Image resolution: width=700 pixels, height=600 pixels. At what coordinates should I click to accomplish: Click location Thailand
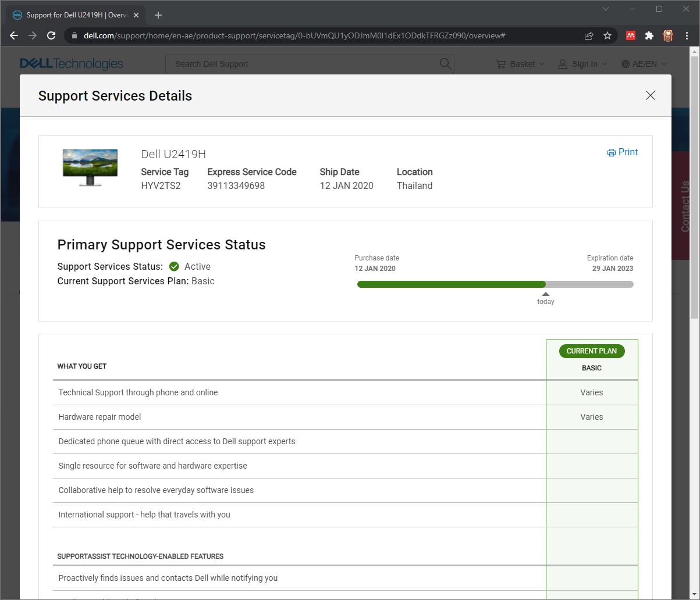click(x=415, y=186)
